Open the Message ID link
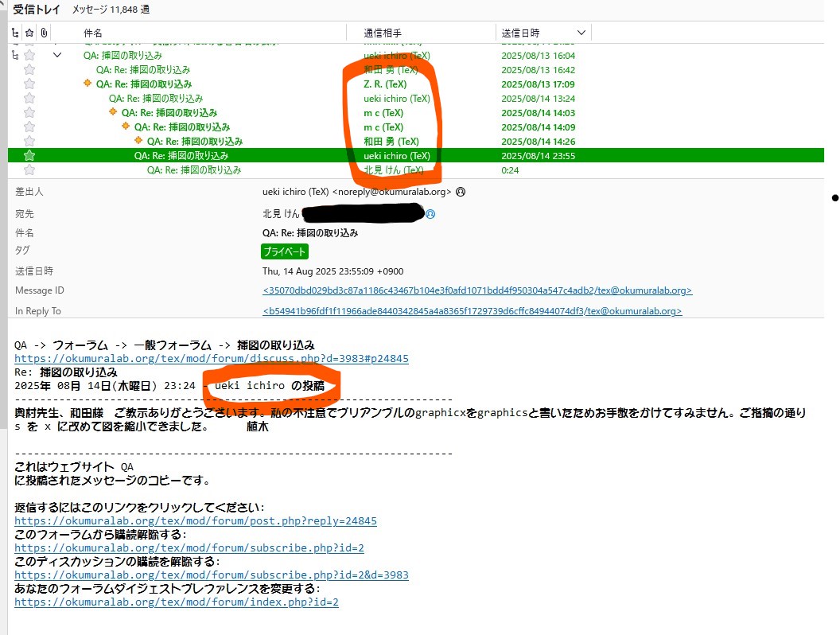The height and width of the screenshot is (635, 840). [477, 290]
